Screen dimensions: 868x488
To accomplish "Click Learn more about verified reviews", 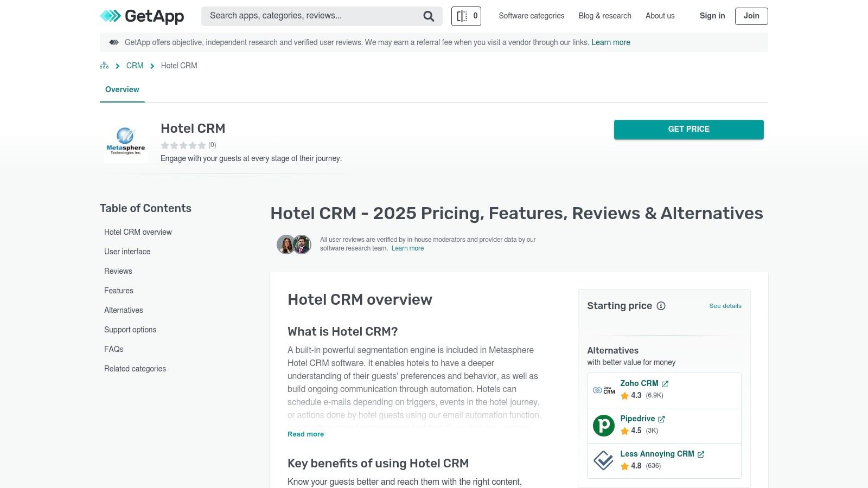I will tap(408, 248).
